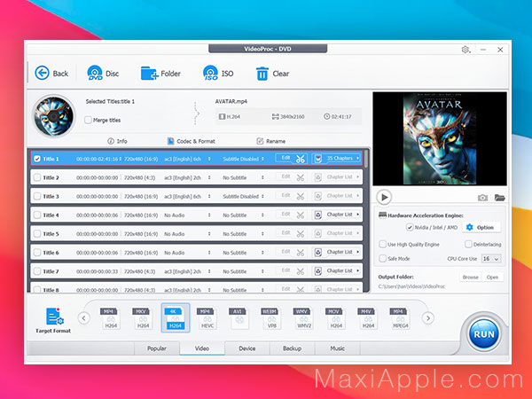532x399 pixels.
Task: Clear the list with the trash icon
Action: tap(272, 74)
